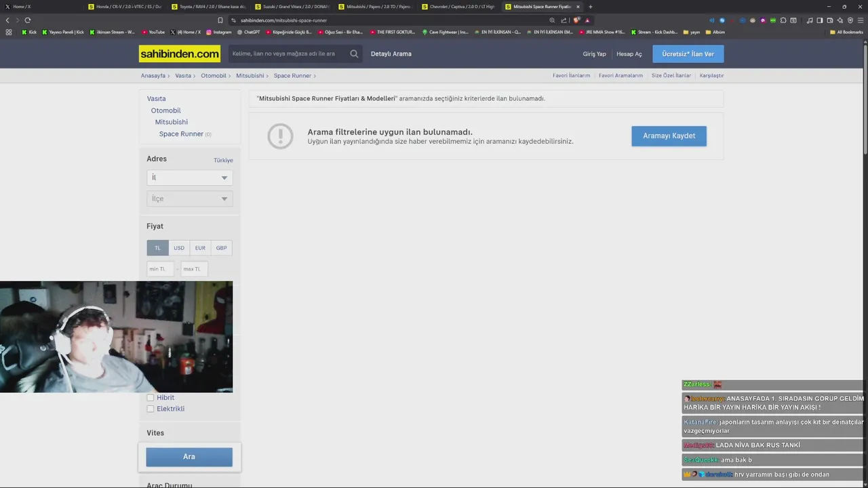Select Vasıta in category tree
The height and width of the screenshot is (488, 868).
pos(156,99)
